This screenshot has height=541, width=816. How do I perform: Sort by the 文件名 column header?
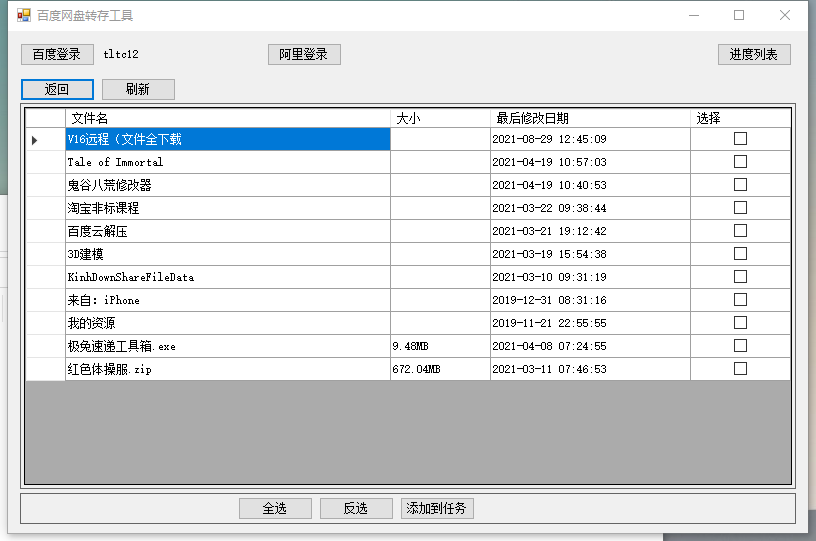227,118
